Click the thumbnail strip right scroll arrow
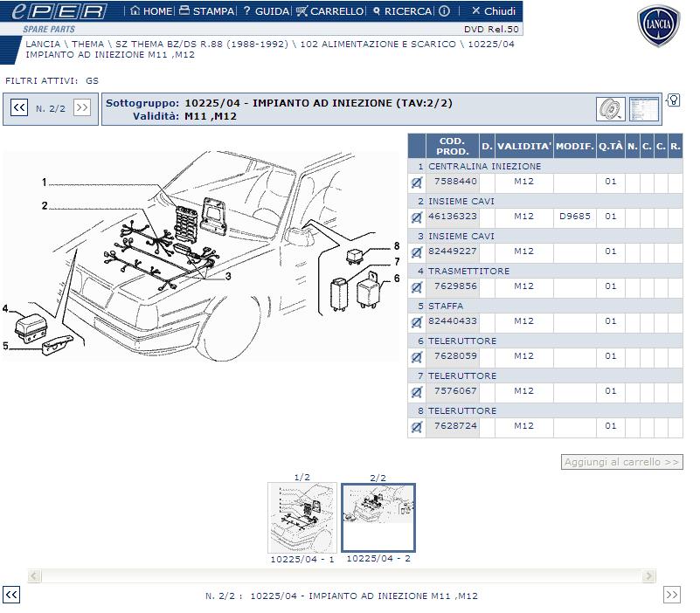Image resolution: width=700 pixels, height=613 pixels. 649,576
